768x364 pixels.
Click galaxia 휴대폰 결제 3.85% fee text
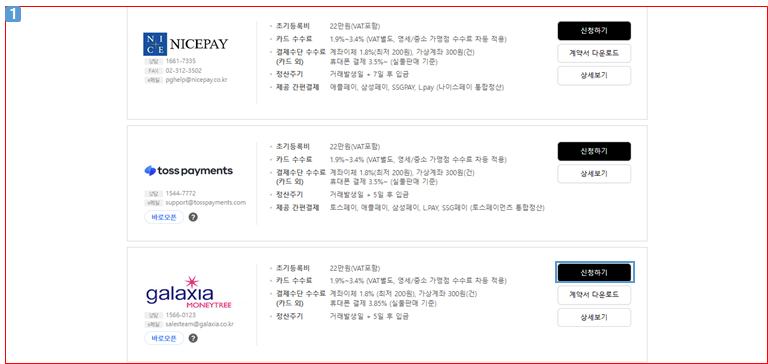tap(383, 304)
